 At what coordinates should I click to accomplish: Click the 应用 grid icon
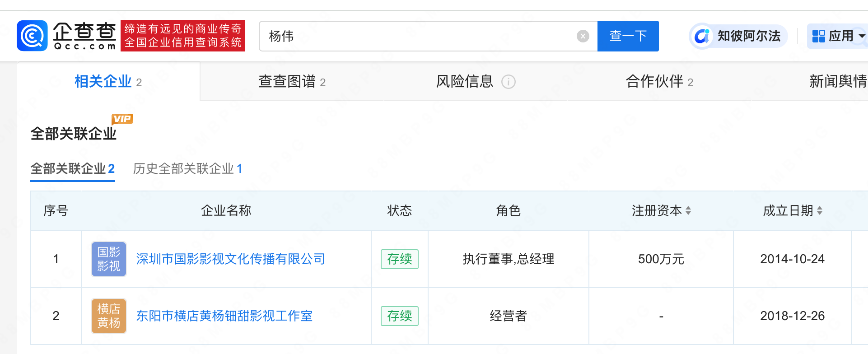[x=818, y=36]
